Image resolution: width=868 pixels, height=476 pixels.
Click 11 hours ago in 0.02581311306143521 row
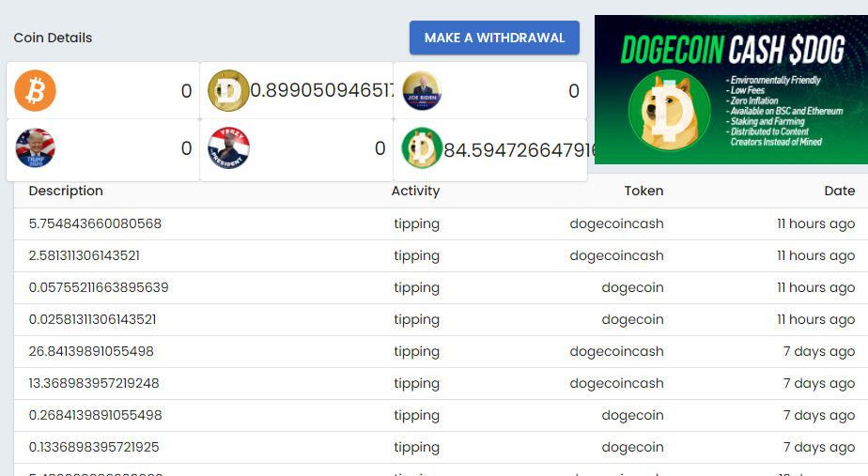816,320
